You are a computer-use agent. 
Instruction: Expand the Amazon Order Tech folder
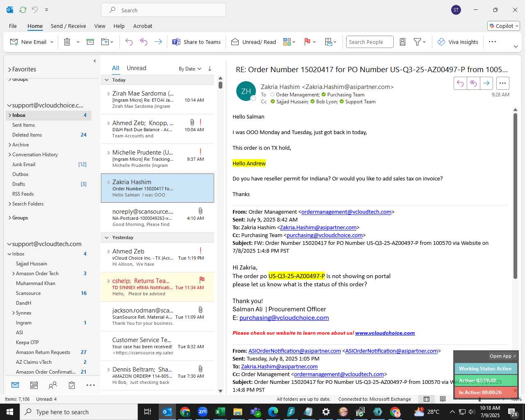(x=14, y=274)
